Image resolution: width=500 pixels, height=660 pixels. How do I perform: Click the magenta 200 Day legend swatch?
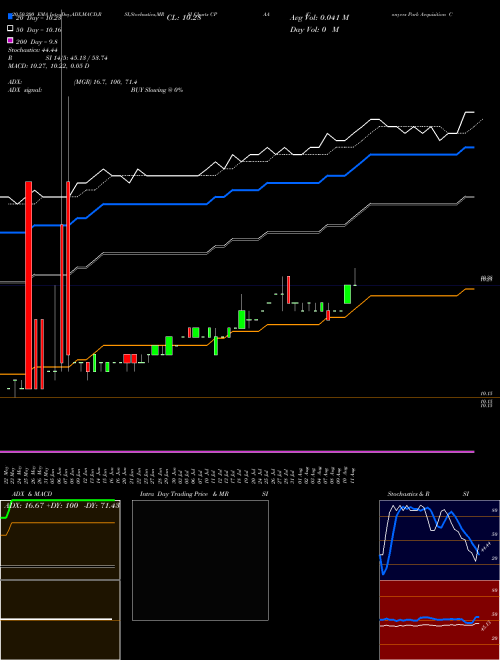(11, 40)
